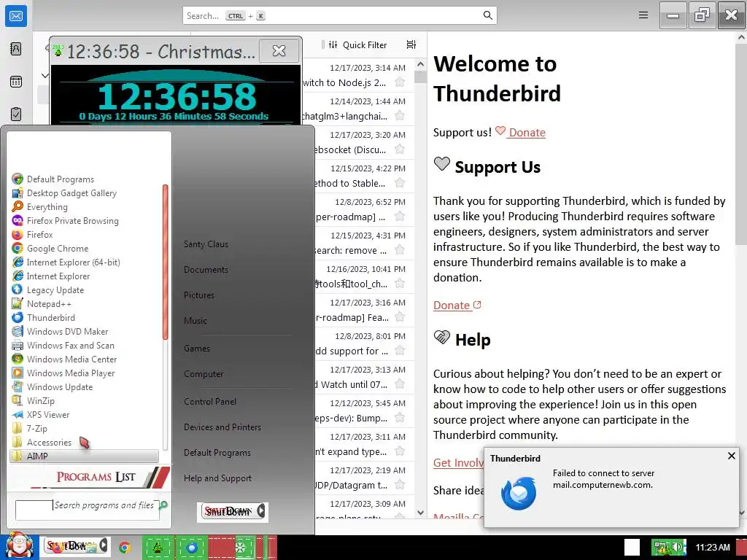Viewport: 747px width, 560px height.
Task: Click the programs list scrollbar thumb
Action: [x=166, y=262]
